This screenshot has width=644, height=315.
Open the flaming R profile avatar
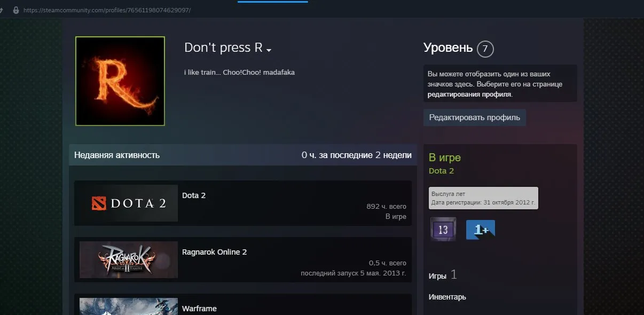click(x=120, y=81)
